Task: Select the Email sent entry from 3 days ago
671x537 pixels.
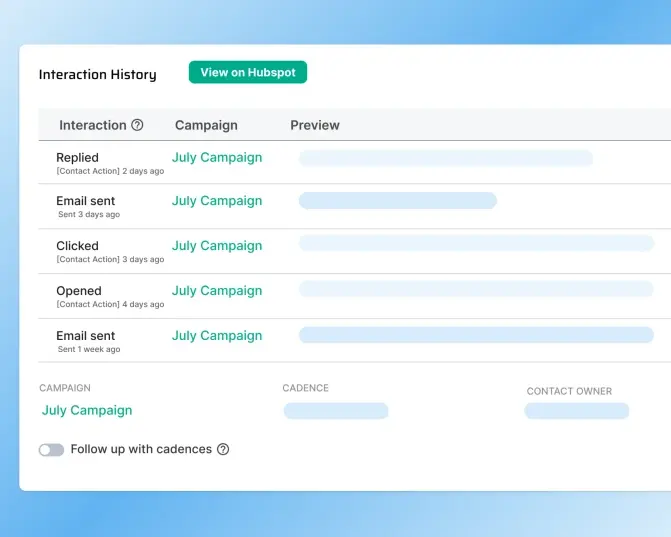Action: coord(86,201)
